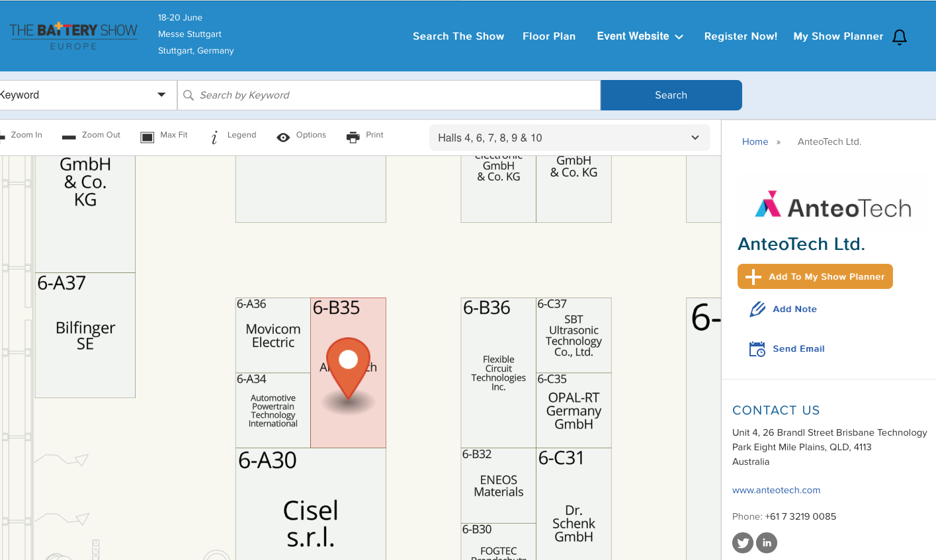Screen dimensions: 936x560
Task: Open My Show Planner menu item
Action: pos(838,36)
